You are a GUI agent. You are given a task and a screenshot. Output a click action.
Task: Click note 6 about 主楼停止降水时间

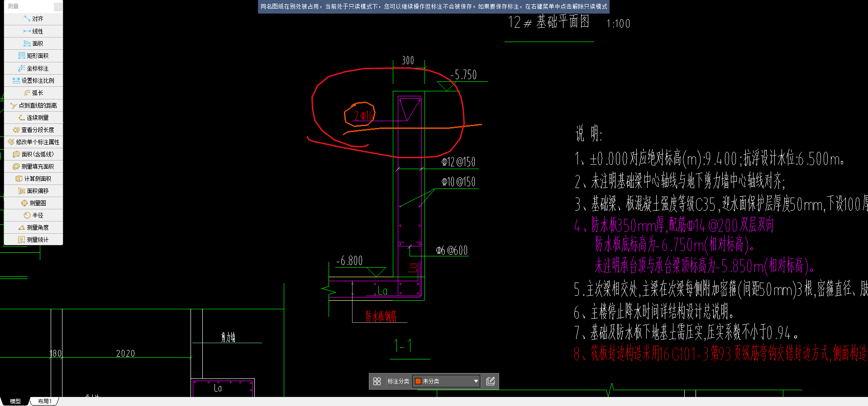(x=654, y=311)
